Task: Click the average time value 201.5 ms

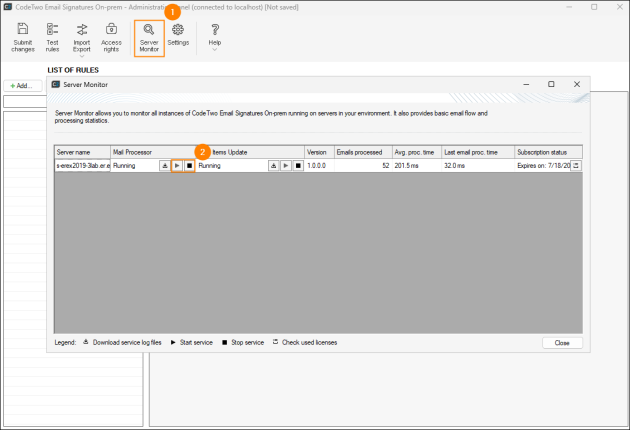Action: 406,166
